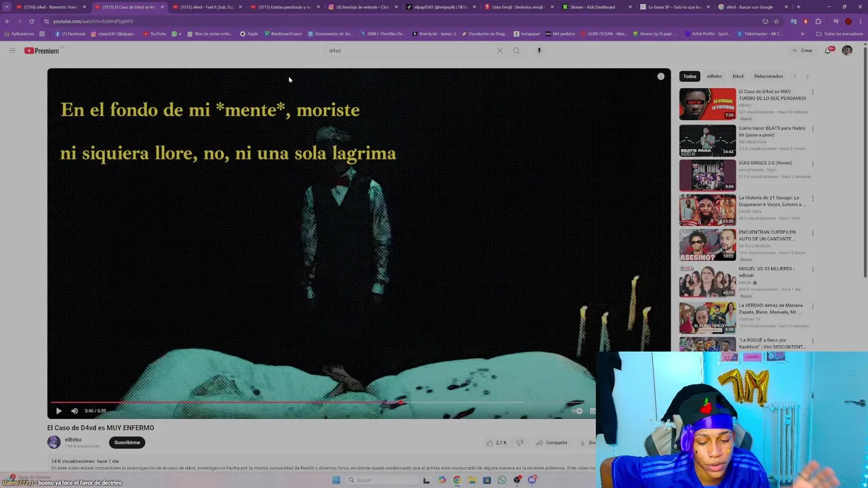
Task: Open ENCUENTRAN CUERPO EN AUTO video thumbnail
Action: click(707, 245)
